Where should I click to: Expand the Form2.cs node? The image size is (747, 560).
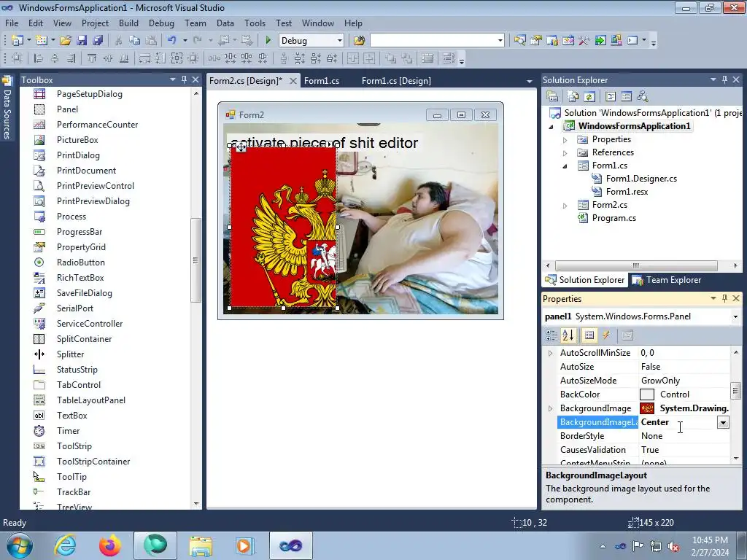click(x=565, y=206)
